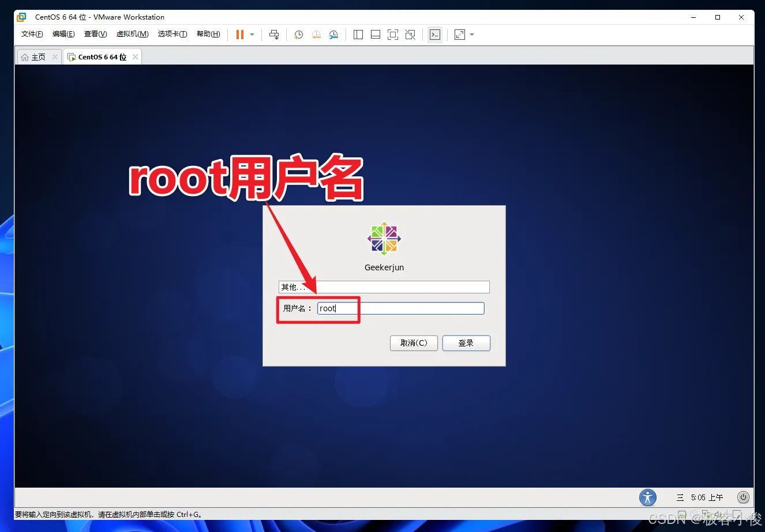Open the snapshot manager icon
This screenshot has height=532, width=765.
[333, 35]
